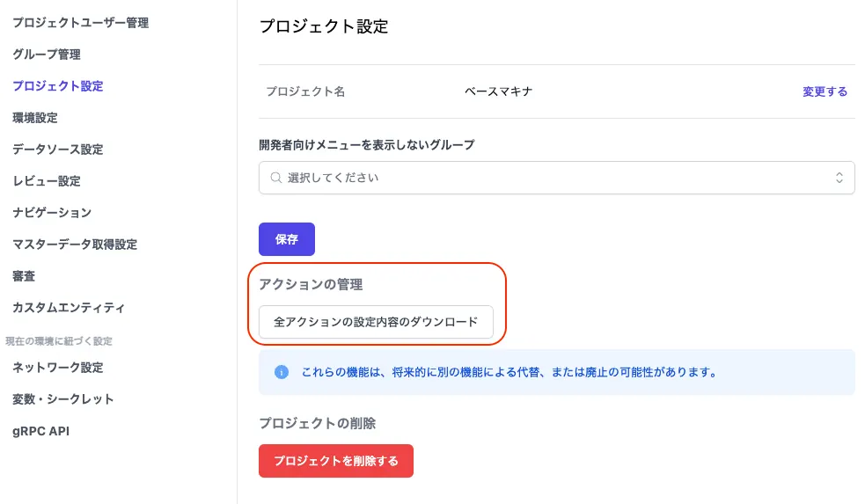Click the プロジェクト設定 page heading
The image size is (865, 504).
[x=324, y=26]
